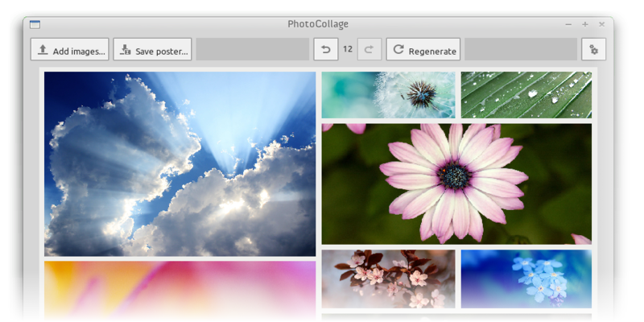Select the large pink daisy photo

pos(456,184)
